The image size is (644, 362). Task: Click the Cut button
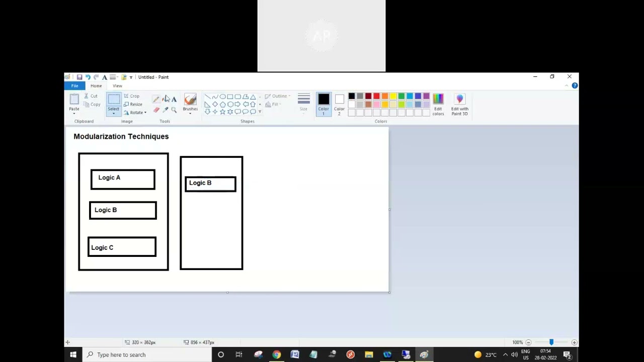[x=91, y=96]
